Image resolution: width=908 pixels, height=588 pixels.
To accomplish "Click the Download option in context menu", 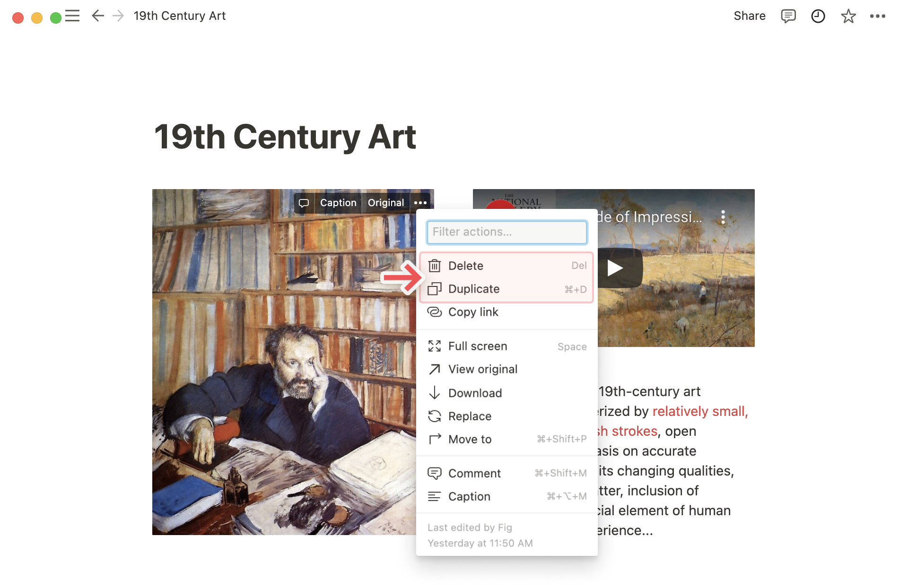I will click(x=474, y=392).
